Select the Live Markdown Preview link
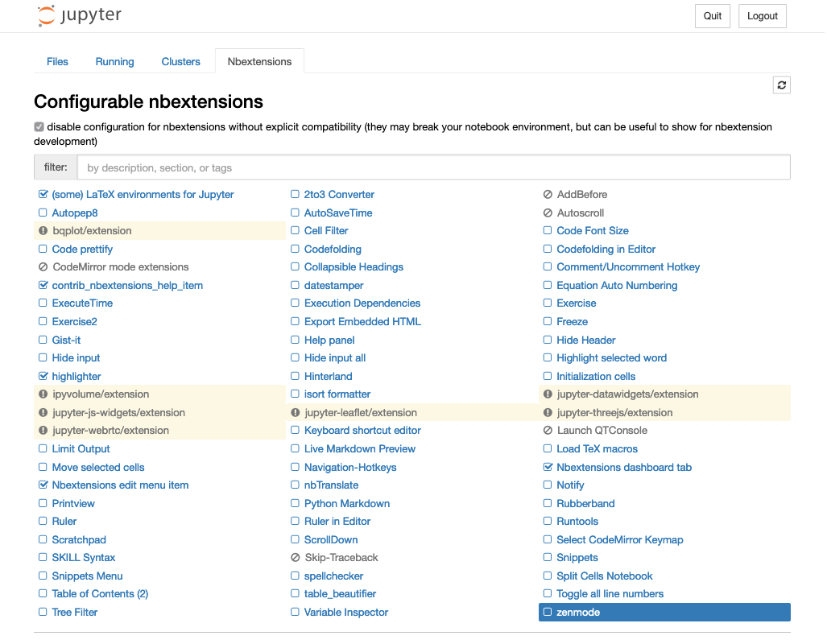 pos(360,449)
